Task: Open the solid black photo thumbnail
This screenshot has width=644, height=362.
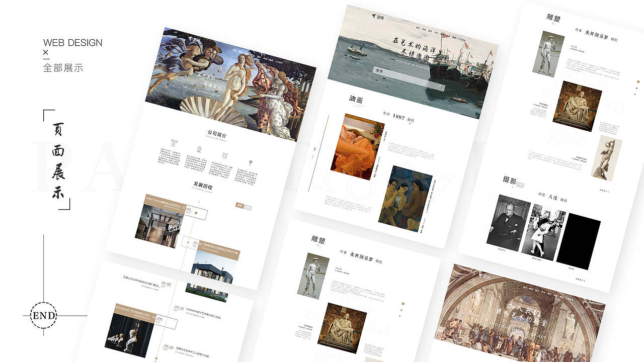Action: (578, 241)
